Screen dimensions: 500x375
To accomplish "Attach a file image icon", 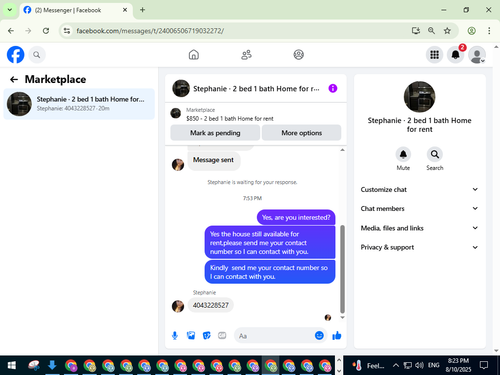I will point(191,336).
